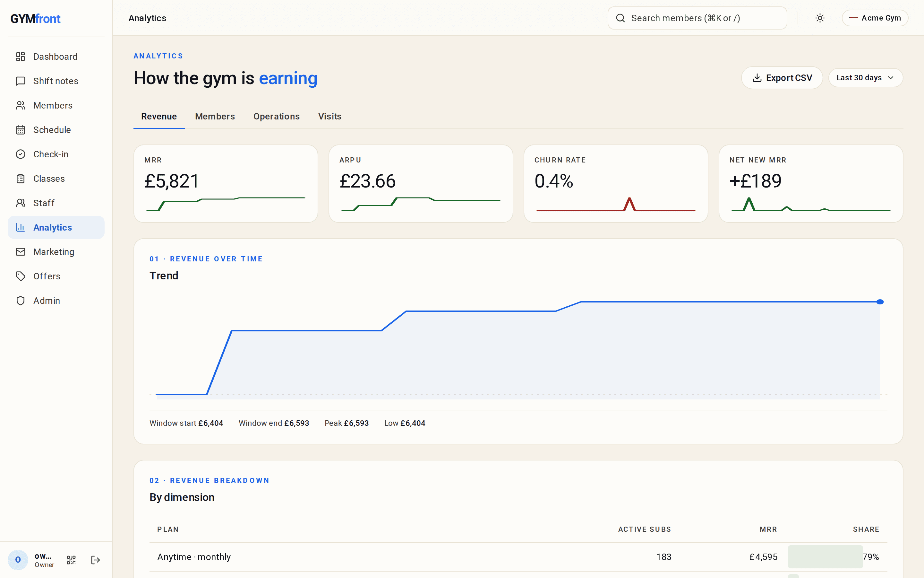The image size is (924, 578).
Task: Open the Admin sidebar link
Action: tap(56, 301)
